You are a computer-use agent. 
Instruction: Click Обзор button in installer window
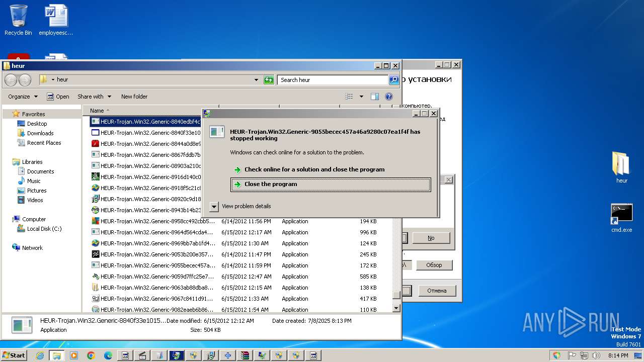click(434, 265)
